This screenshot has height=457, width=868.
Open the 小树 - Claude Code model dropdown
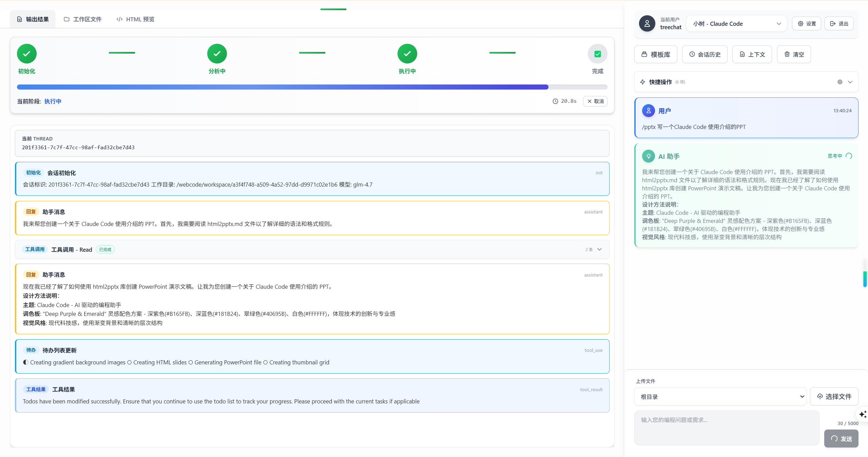(x=736, y=23)
